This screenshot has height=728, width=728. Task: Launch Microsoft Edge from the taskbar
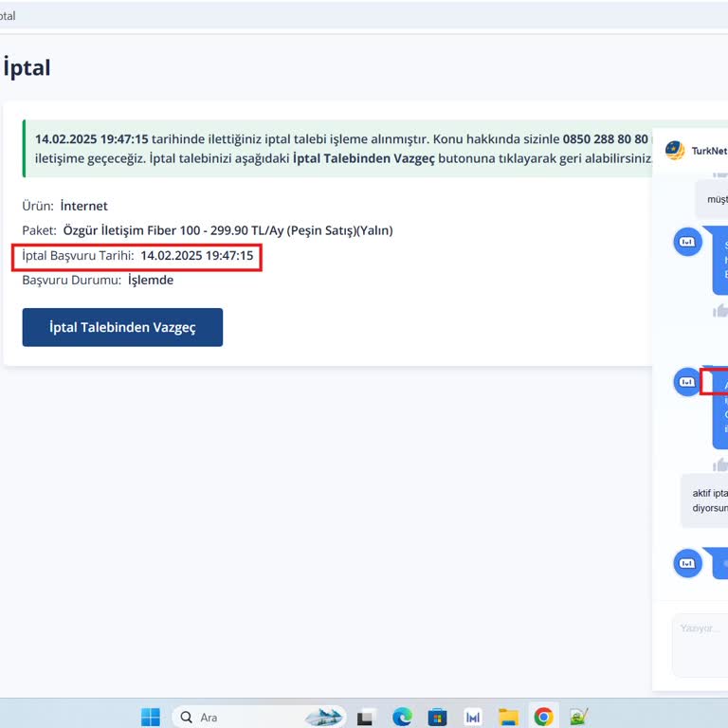(402, 718)
